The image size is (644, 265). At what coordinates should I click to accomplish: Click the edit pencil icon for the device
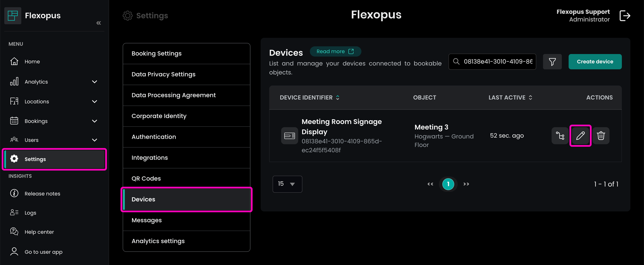pos(580,136)
